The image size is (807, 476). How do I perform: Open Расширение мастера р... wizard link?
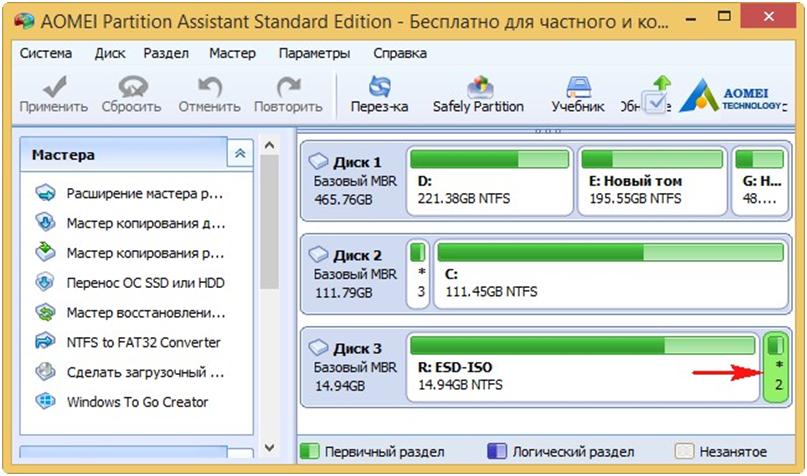pos(145,193)
